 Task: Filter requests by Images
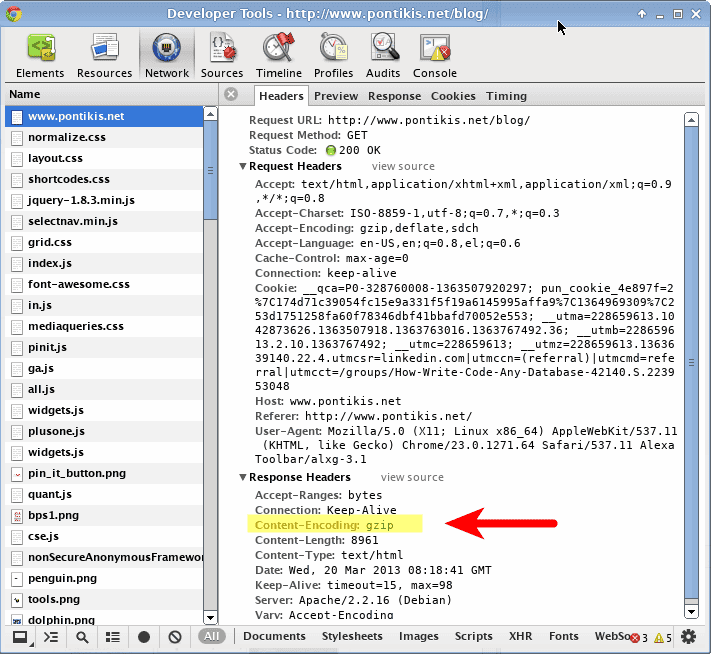[x=419, y=636]
